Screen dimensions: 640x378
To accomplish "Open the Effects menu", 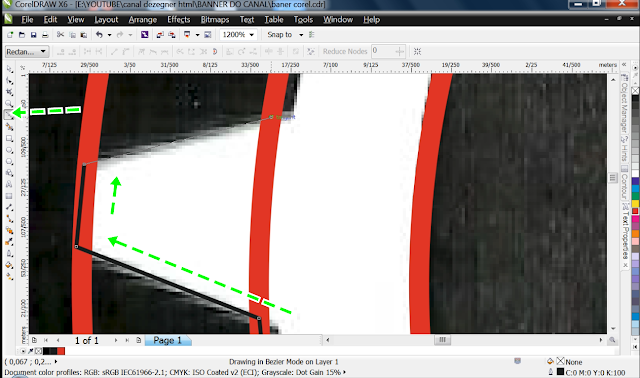I will pyautogui.click(x=178, y=20).
